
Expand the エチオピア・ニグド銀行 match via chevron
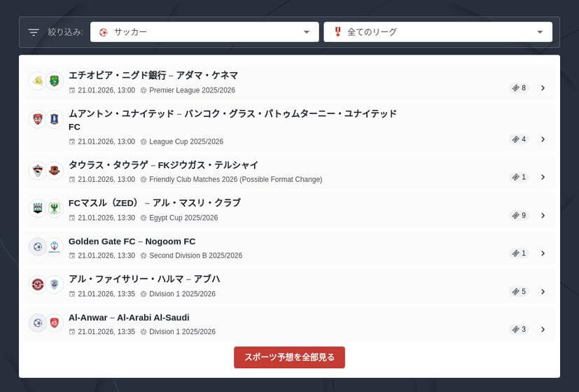point(543,87)
